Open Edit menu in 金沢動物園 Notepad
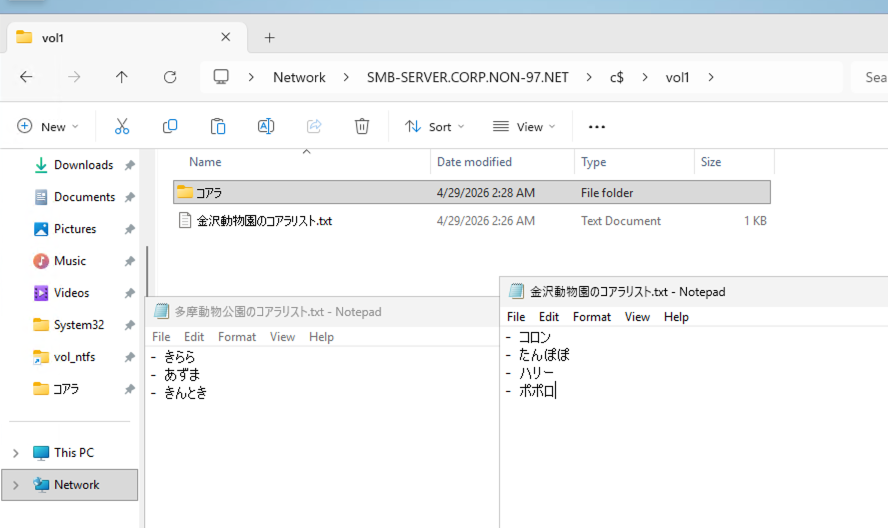Screen dimensions: 888x528 [549, 317]
